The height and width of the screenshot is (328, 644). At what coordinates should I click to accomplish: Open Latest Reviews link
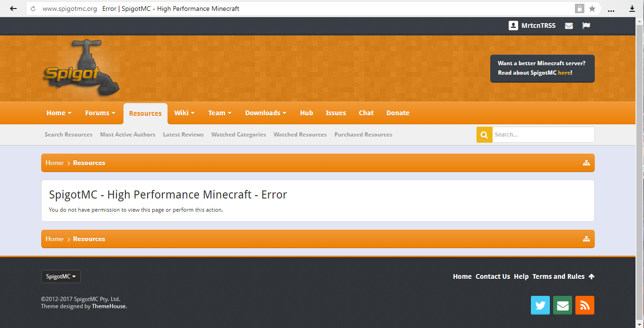click(x=183, y=135)
